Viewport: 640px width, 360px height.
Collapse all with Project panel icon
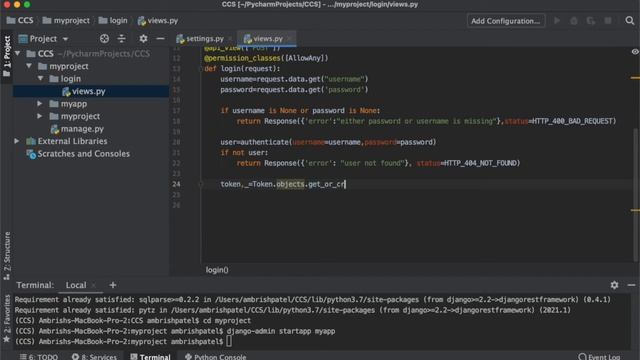[x=122, y=38]
